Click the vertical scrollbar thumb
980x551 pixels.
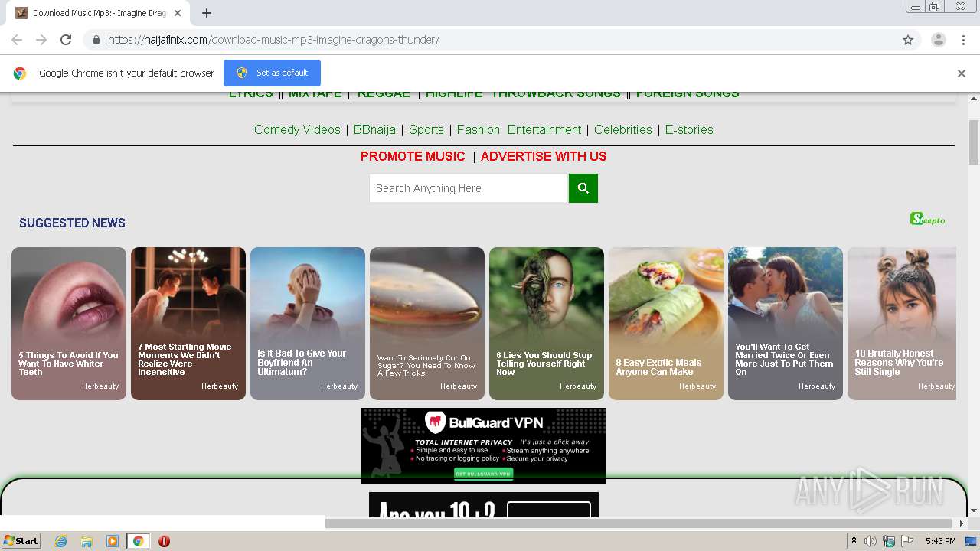point(974,142)
